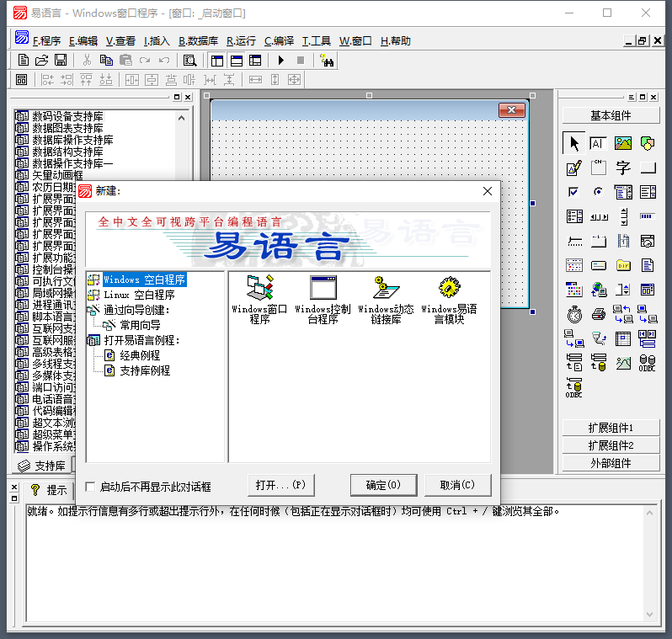Select the timer clock component icon
This screenshot has height=639, width=672.
pyautogui.click(x=574, y=315)
